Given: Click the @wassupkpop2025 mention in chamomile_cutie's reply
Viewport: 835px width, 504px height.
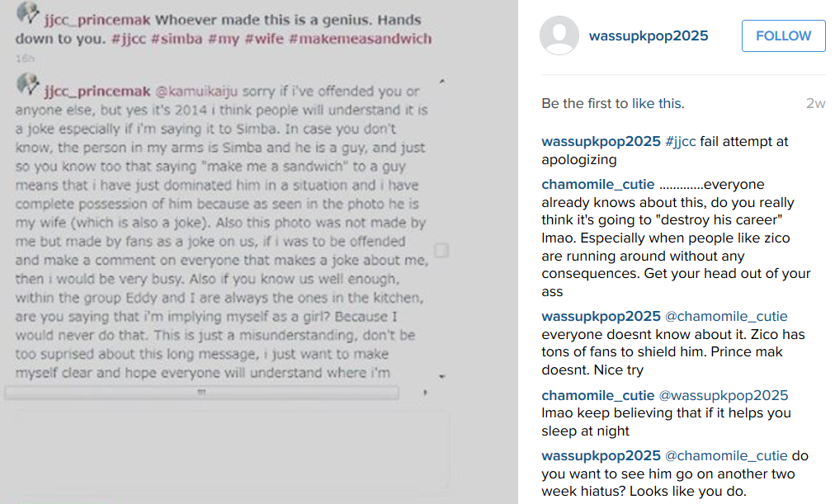Looking at the screenshot, I should click(723, 396).
